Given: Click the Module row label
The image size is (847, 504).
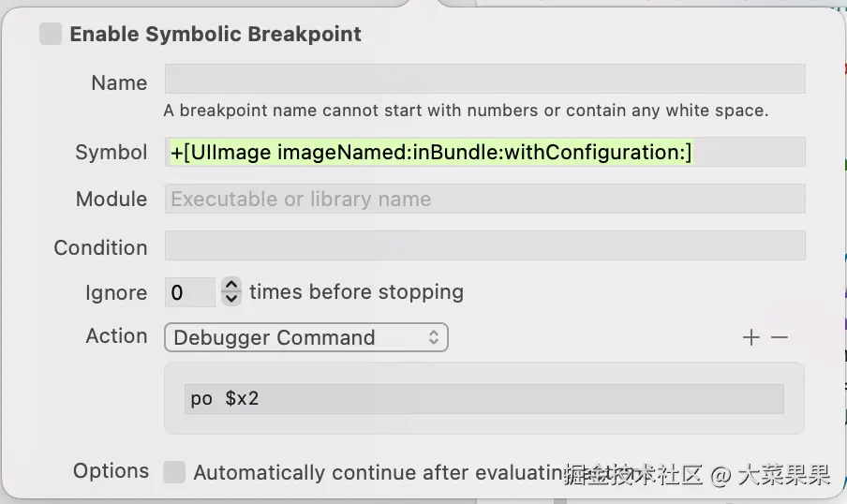Looking at the screenshot, I should coord(111,199).
